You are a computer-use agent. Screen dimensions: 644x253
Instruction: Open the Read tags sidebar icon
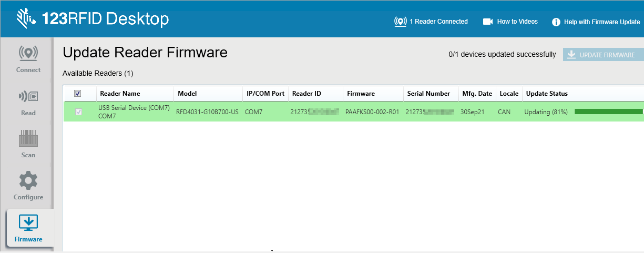point(28,97)
